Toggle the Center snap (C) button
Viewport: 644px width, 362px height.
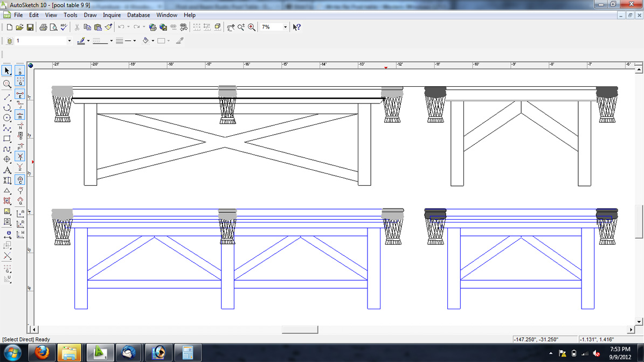click(20, 180)
